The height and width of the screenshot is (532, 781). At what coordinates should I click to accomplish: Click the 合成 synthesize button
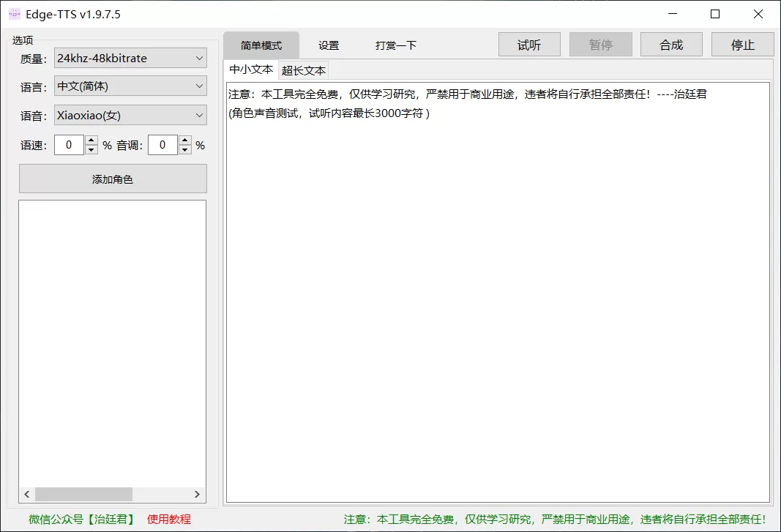tap(670, 45)
